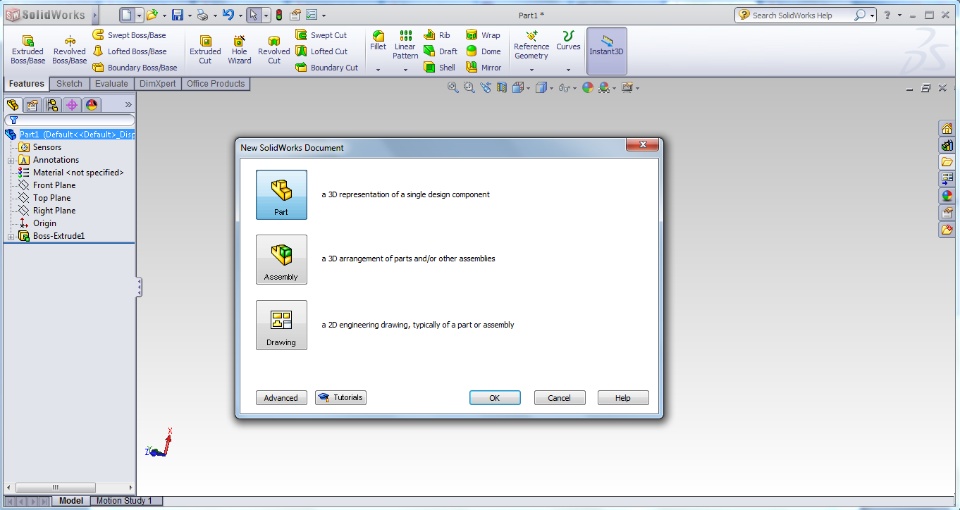Open the DimXpertManager tab icon
Screen dimensions: 960x510
(x=72, y=105)
